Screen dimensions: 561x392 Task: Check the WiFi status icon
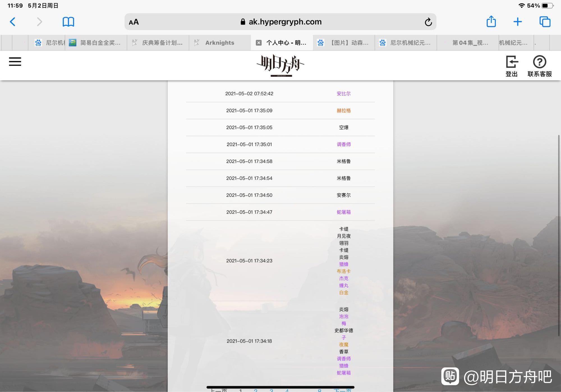[521, 6]
